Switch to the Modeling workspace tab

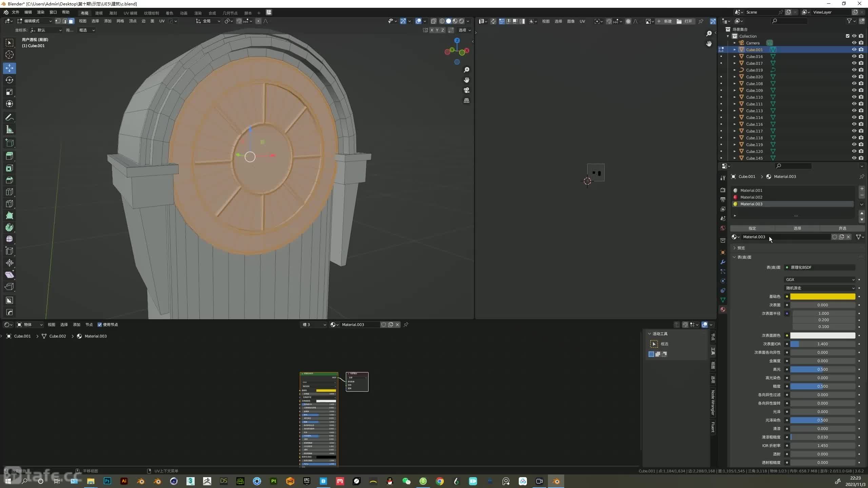[x=99, y=13]
